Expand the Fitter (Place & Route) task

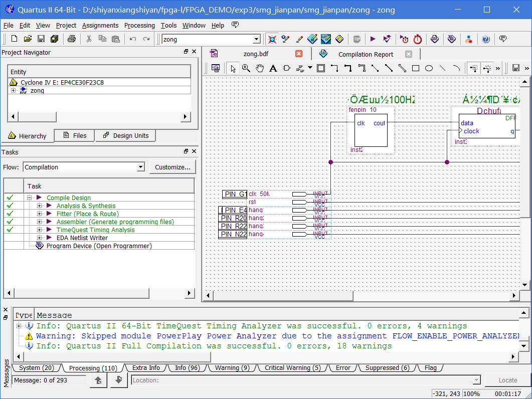pyautogui.click(x=39, y=214)
